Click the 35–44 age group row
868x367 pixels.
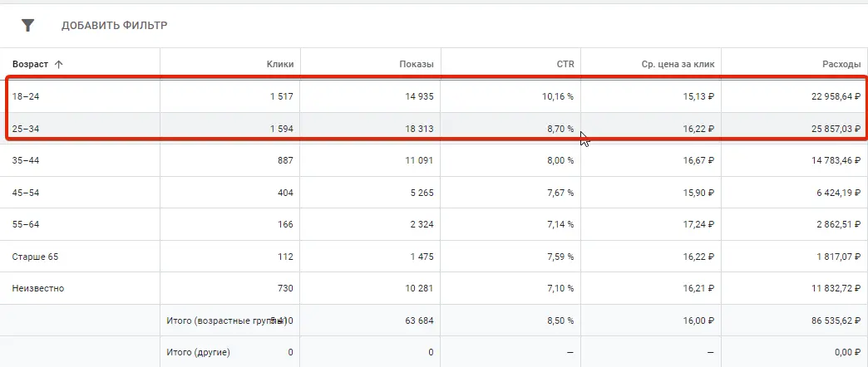coord(24,161)
